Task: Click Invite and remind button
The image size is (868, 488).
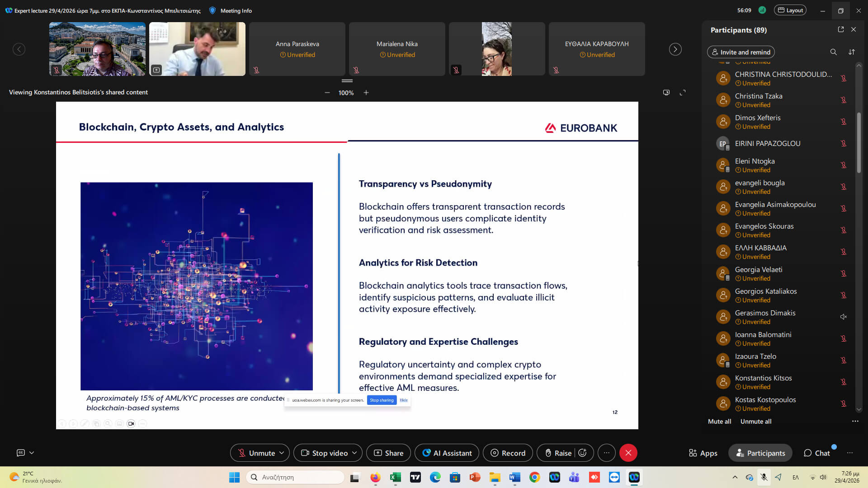Action: click(741, 52)
